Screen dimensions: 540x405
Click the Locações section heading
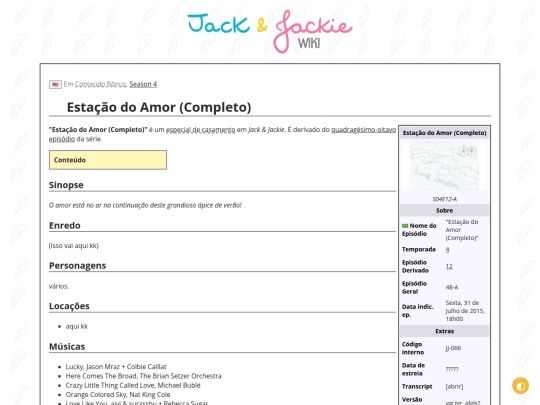tap(69, 306)
